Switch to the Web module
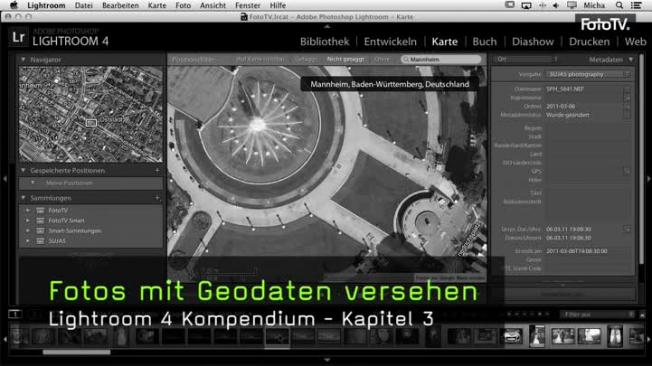 point(635,42)
